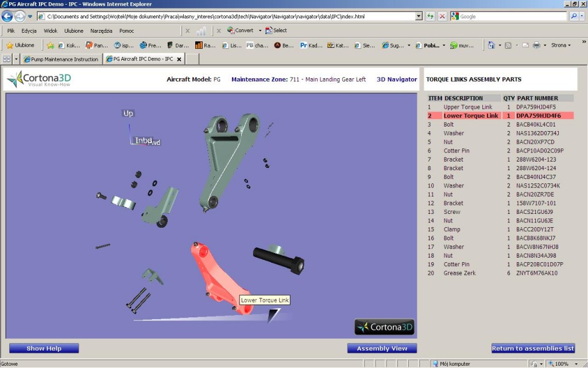Click the RSS feeds icon
Viewport: 588px width, 368px height.
(508, 45)
